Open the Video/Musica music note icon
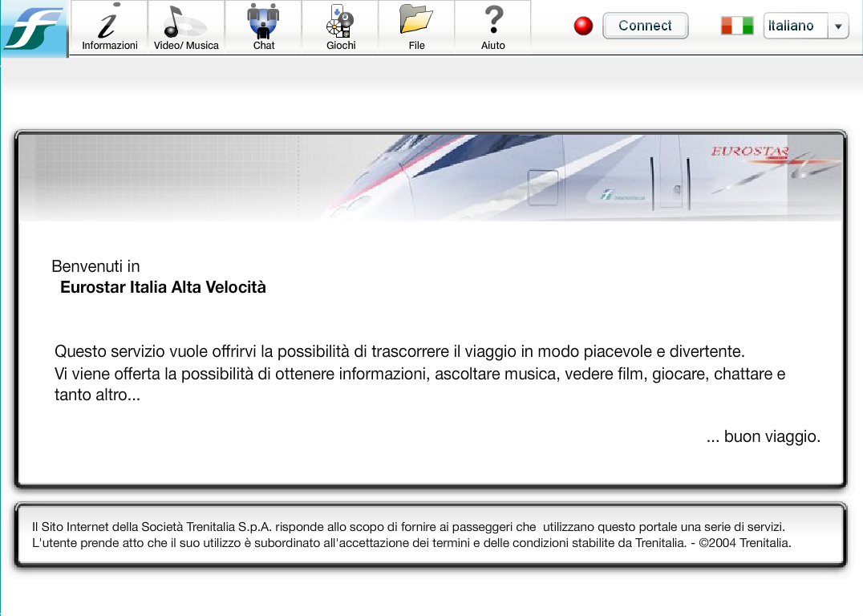 click(x=185, y=22)
